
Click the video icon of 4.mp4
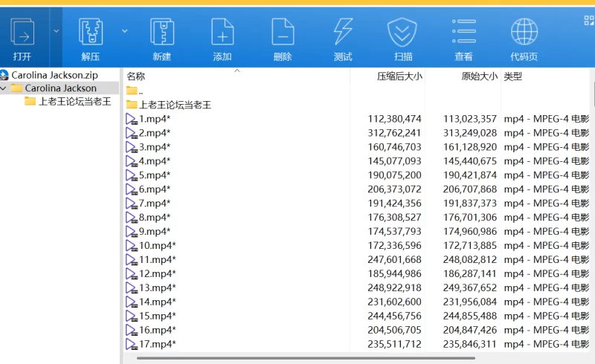point(132,161)
